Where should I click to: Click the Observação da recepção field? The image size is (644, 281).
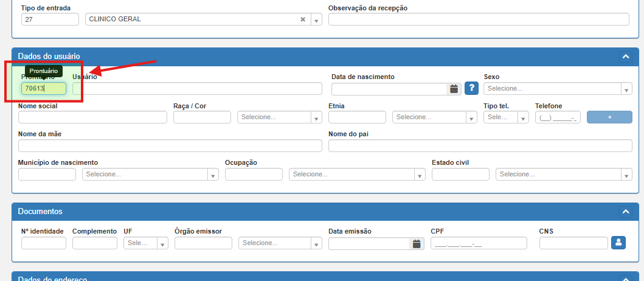pos(479,19)
